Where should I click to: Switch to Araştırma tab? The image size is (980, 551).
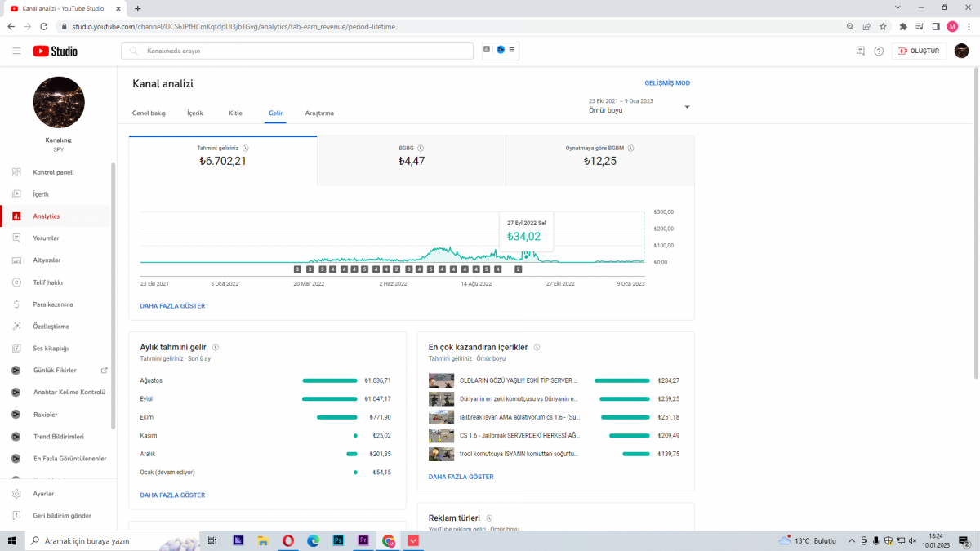point(319,113)
